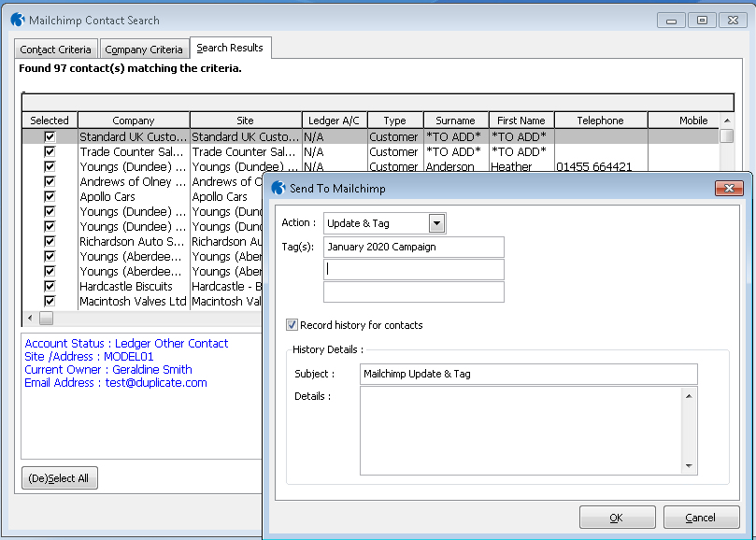Switch to the Company Criteria tab
This screenshot has width=756, height=540.
(x=144, y=50)
